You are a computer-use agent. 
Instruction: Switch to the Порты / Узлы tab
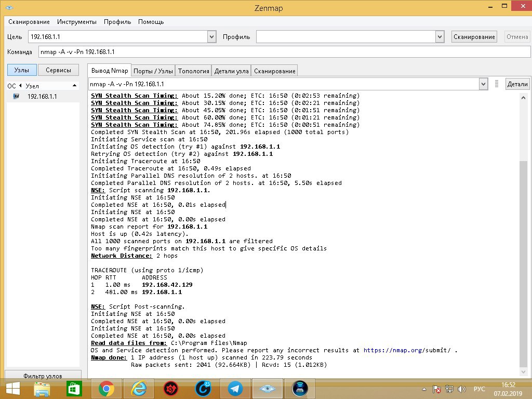click(153, 71)
